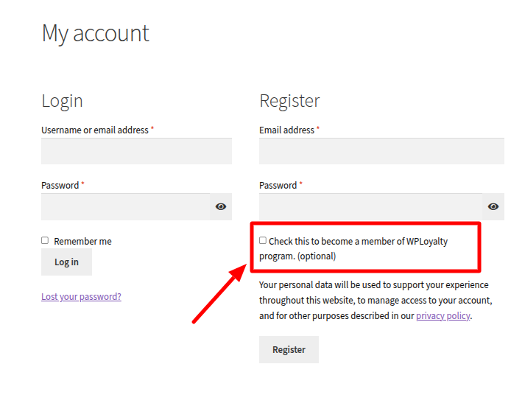Focus the Register password field

point(370,206)
